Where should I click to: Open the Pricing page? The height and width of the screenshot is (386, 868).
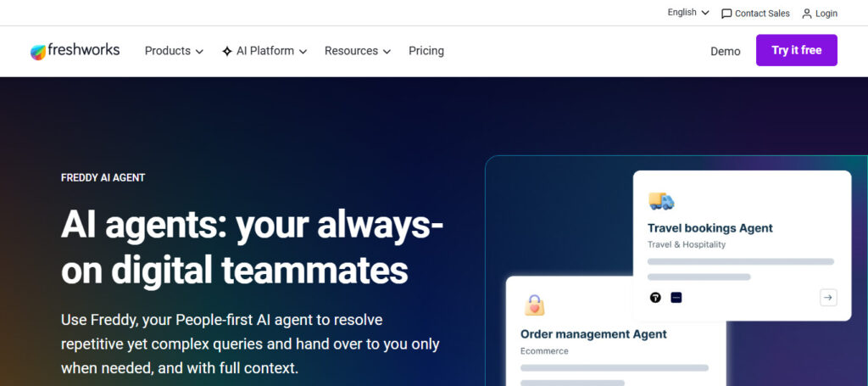tap(426, 51)
